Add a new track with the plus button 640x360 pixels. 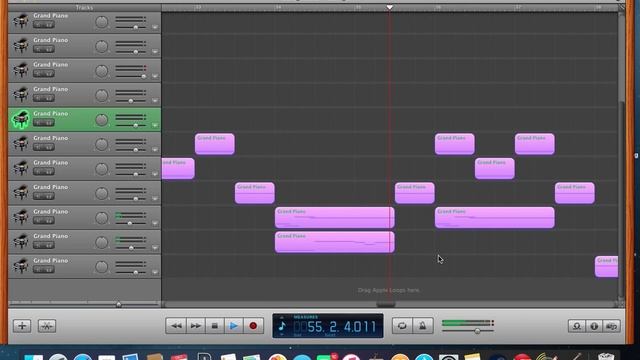pos(22,326)
